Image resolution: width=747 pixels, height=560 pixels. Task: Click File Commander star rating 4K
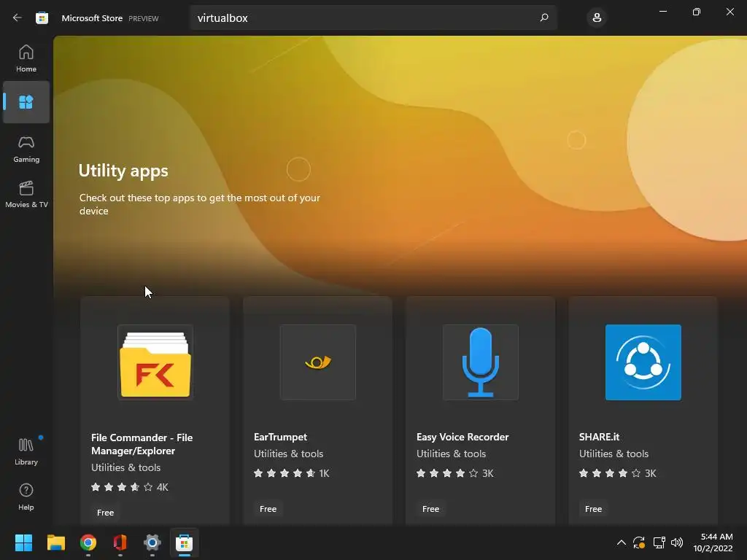coord(129,487)
